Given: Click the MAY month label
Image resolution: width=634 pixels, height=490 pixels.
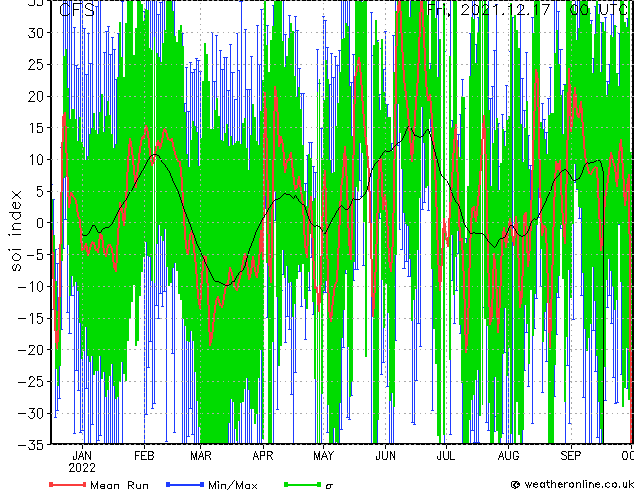Looking at the screenshot, I should pyautogui.click(x=323, y=456).
